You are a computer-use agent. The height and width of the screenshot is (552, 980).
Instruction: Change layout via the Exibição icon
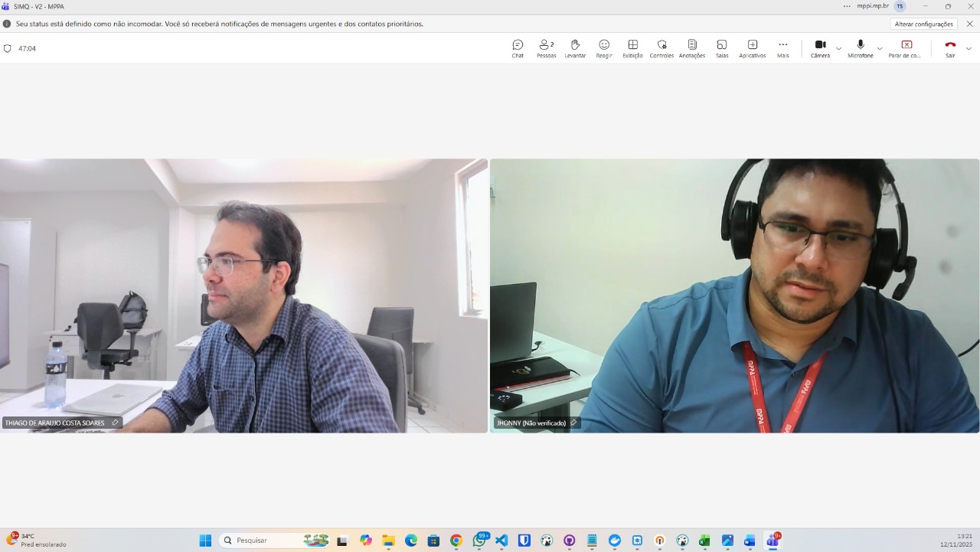click(632, 48)
